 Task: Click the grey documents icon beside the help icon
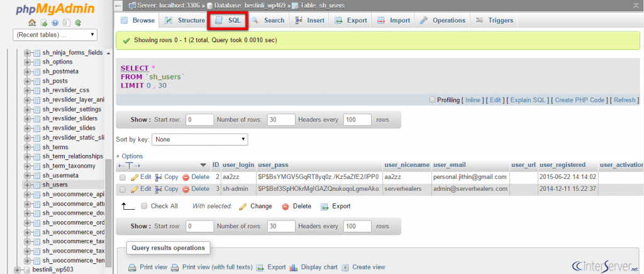point(67,23)
